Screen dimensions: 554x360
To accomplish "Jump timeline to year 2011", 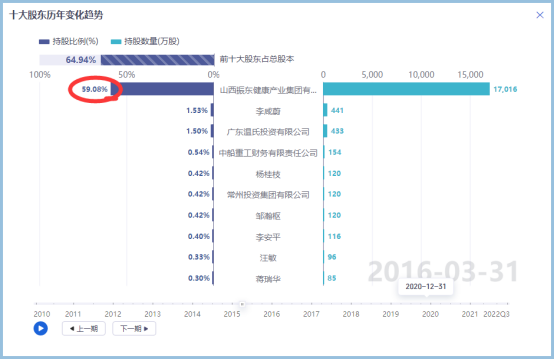I will click(73, 314).
